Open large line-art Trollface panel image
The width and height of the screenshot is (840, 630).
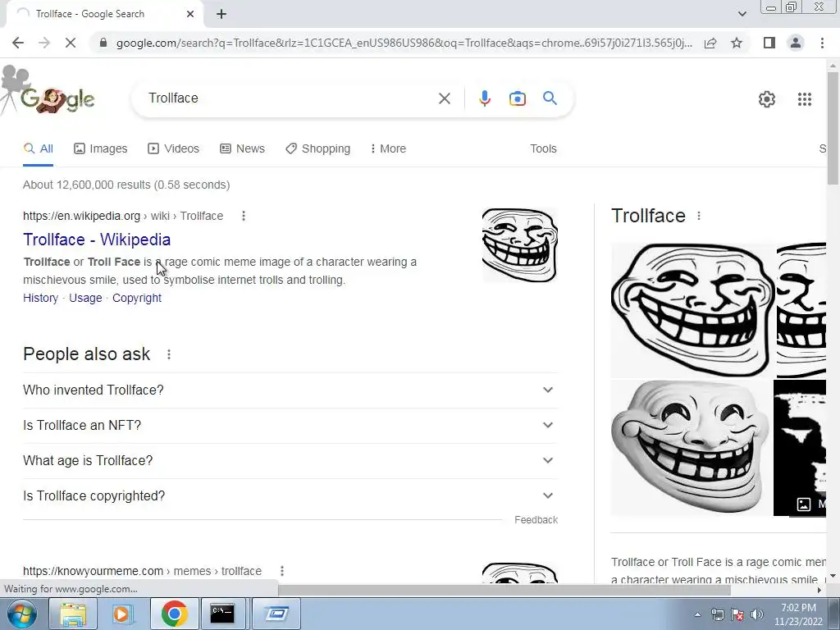[692, 309]
